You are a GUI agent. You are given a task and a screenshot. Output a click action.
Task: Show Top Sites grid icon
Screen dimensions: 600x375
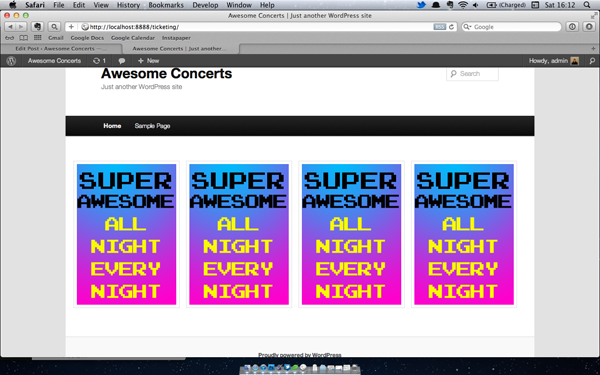[x=38, y=38]
